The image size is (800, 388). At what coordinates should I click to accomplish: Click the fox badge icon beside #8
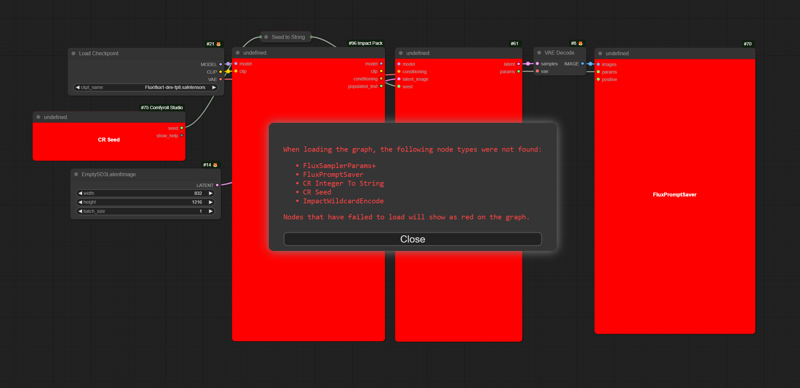(x=581, y=43)
